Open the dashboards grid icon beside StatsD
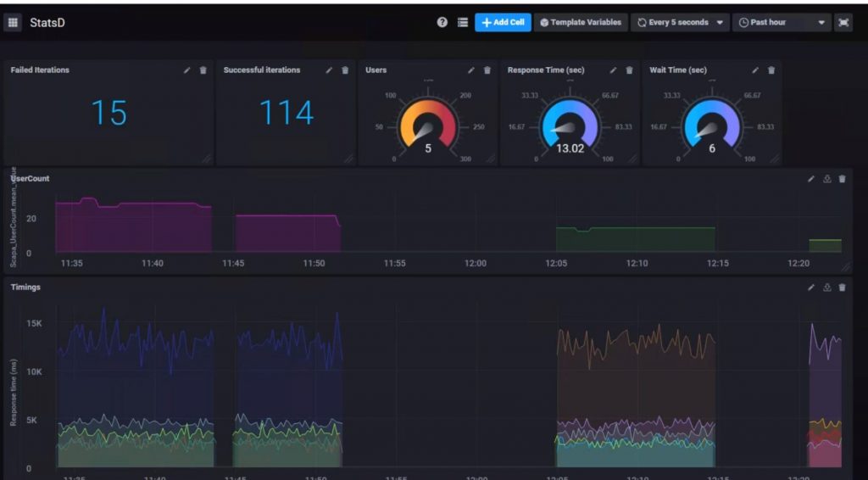Screen dimensions: 868x480 click(13, 23)
